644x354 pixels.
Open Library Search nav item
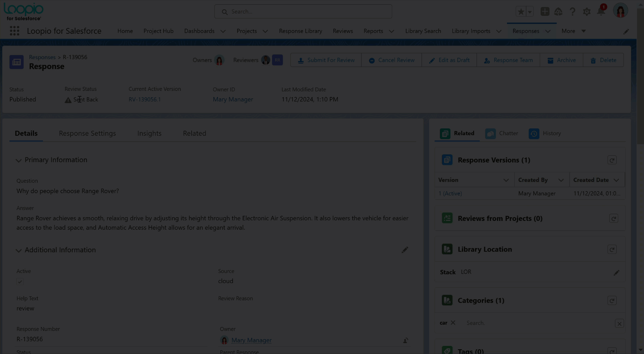pos(423,31)
